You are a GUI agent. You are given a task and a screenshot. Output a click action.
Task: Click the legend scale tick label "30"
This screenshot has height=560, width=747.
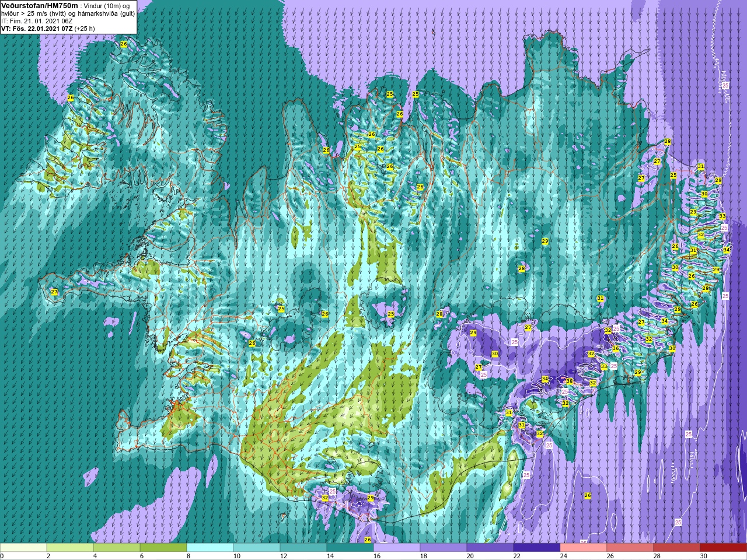point(703,556)
